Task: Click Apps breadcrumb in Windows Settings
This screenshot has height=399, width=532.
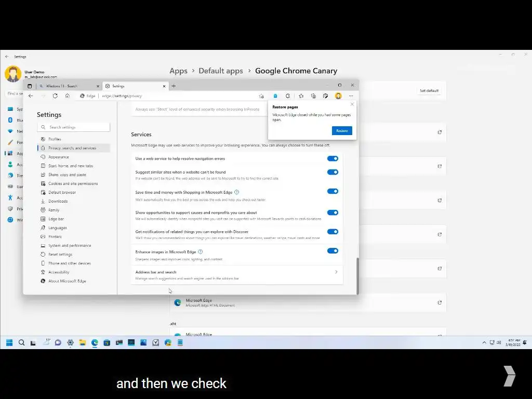Action: pyautogui.click(x=179, y=71)
